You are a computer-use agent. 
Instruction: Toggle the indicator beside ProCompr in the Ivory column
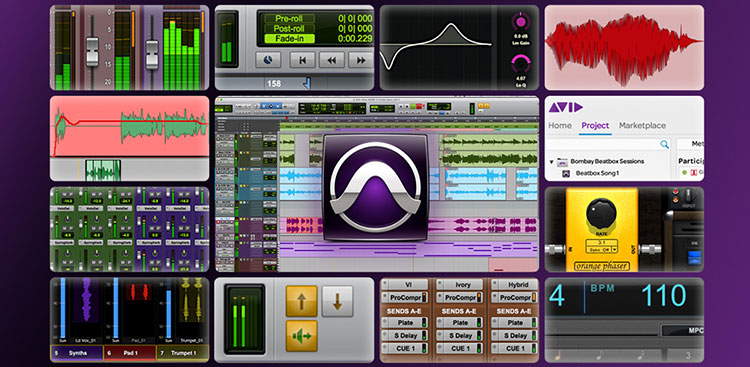479,297
